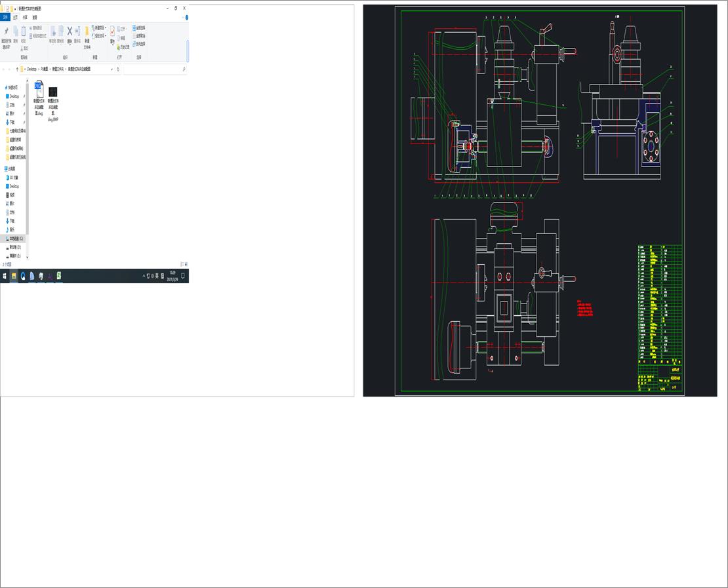Click the refresh icon beside address bar
728x588 pixels.
pyautogui.click(x=118, y=69)
